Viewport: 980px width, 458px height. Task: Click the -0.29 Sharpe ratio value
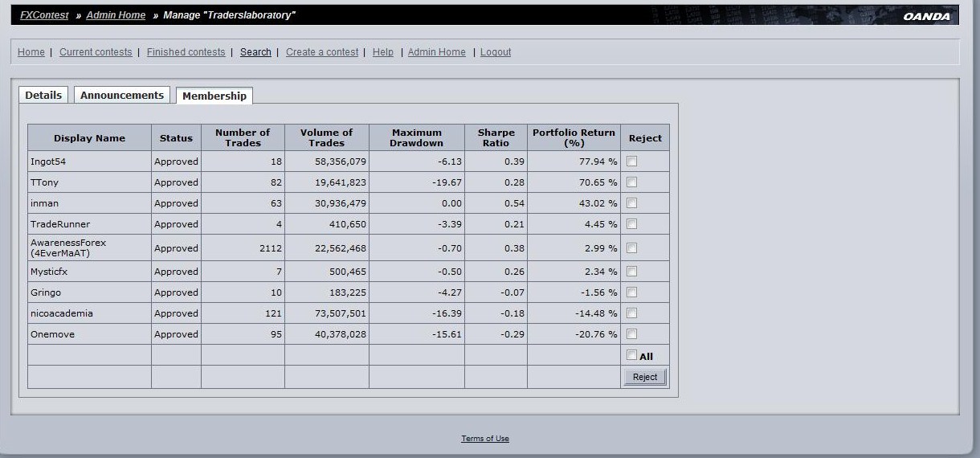pos(512,334)
